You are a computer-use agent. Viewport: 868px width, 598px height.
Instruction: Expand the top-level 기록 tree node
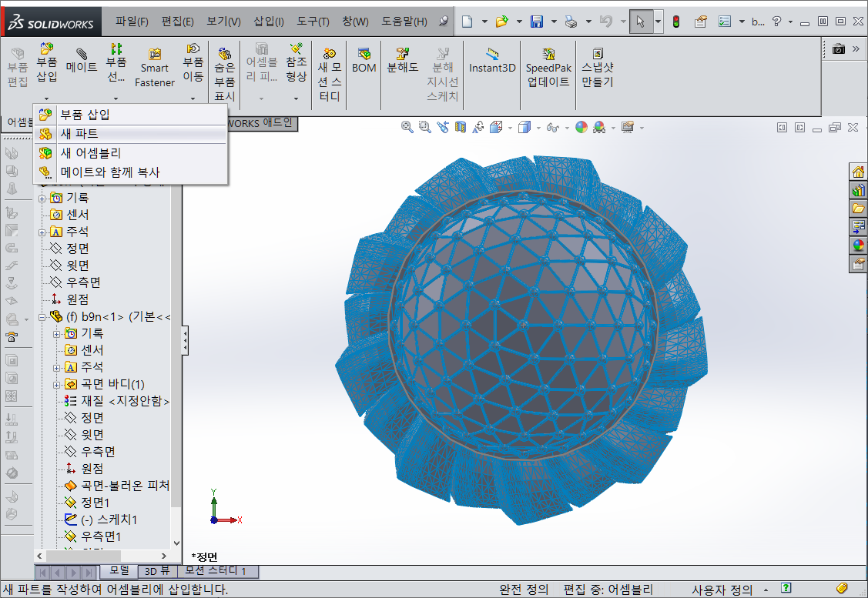click(42, 199)
